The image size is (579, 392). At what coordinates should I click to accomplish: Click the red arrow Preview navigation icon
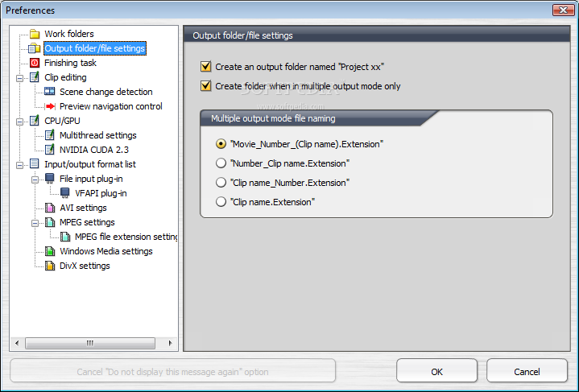tap(49, 106)
